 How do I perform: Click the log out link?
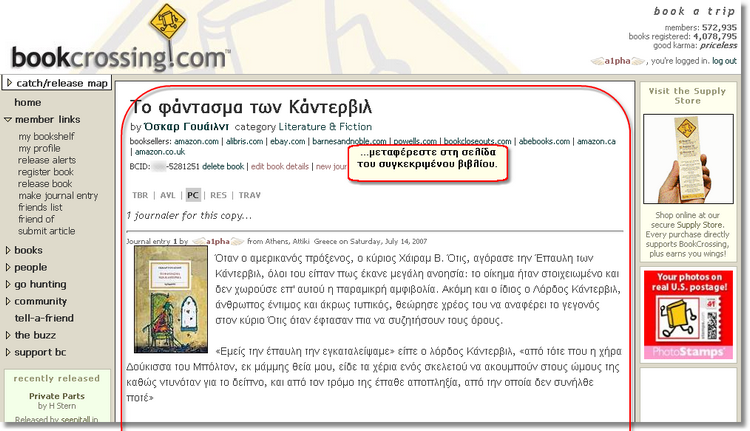(x=724, y=61)
